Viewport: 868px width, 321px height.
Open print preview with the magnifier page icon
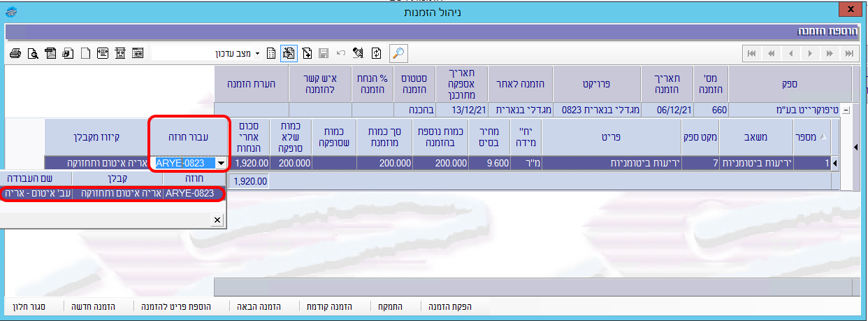(x=32, y=53)
